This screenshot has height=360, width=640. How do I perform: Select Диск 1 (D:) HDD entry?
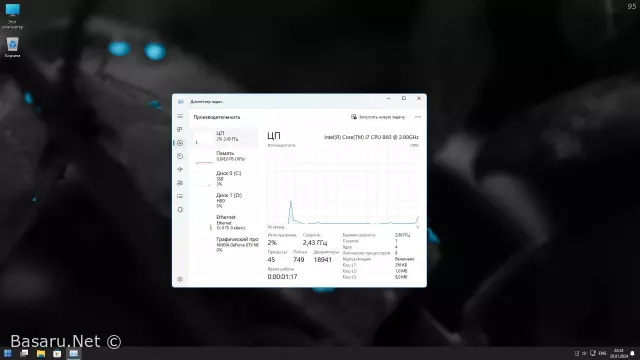click(226, 200)
